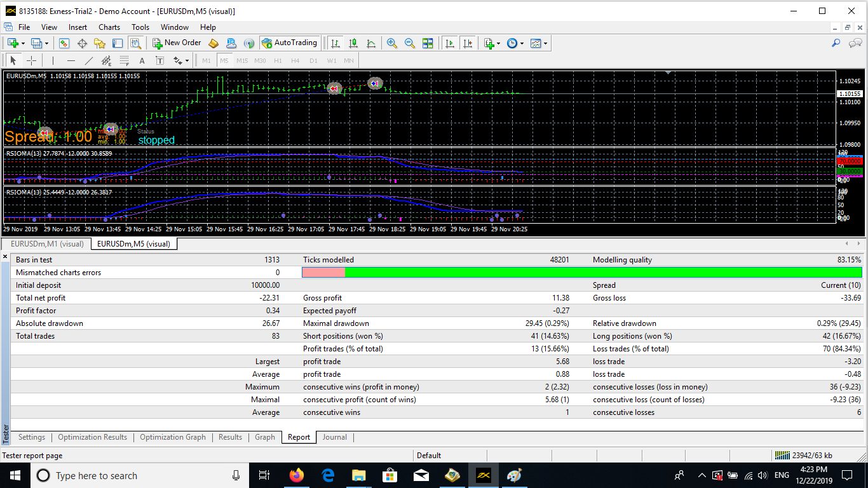
Task: Zoom out of the chart
Action: (410, 43)
